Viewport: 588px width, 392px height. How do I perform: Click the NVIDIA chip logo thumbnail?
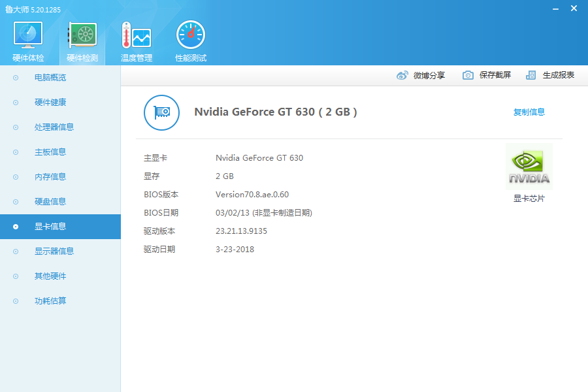pos(529,167)
